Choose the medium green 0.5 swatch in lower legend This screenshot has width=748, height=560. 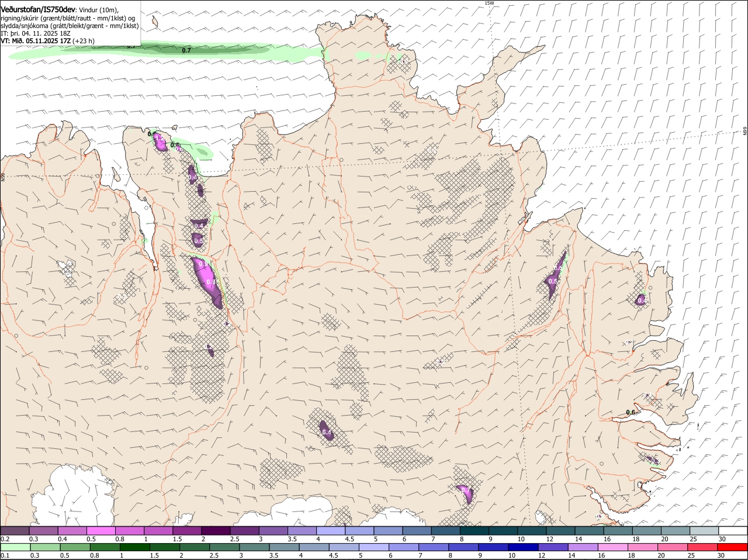75,547
